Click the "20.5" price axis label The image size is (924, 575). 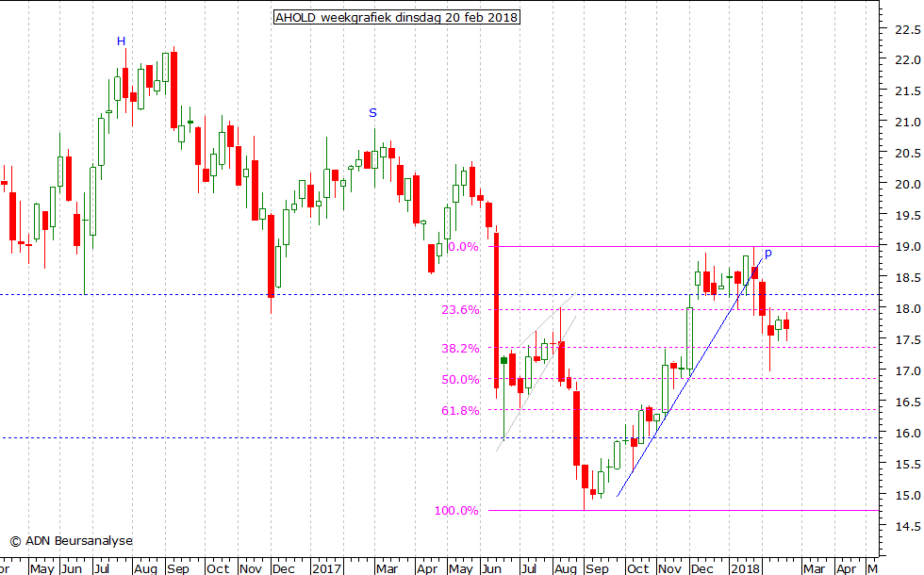pyautogui.click(x=907, y=153)
